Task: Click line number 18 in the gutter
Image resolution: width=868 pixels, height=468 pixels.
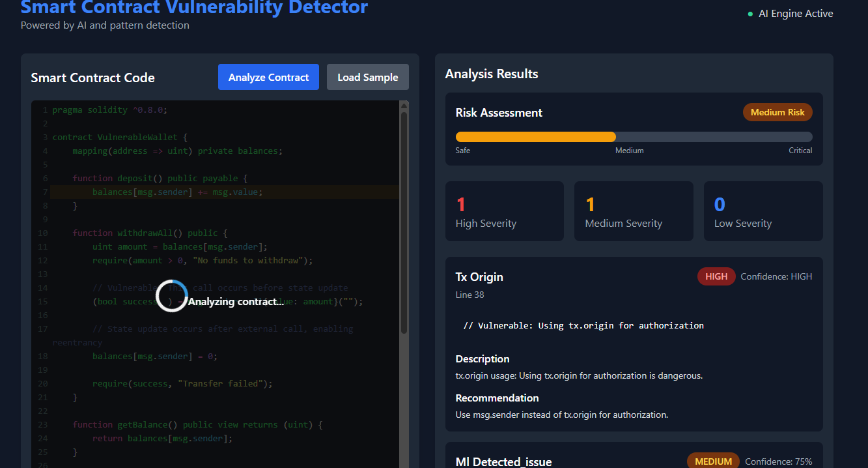Action: 42,357
